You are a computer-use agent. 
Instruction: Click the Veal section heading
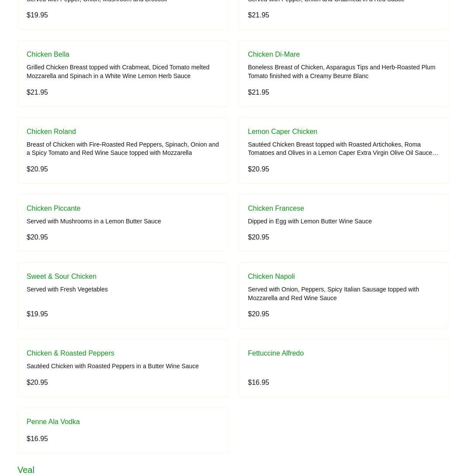26,470
